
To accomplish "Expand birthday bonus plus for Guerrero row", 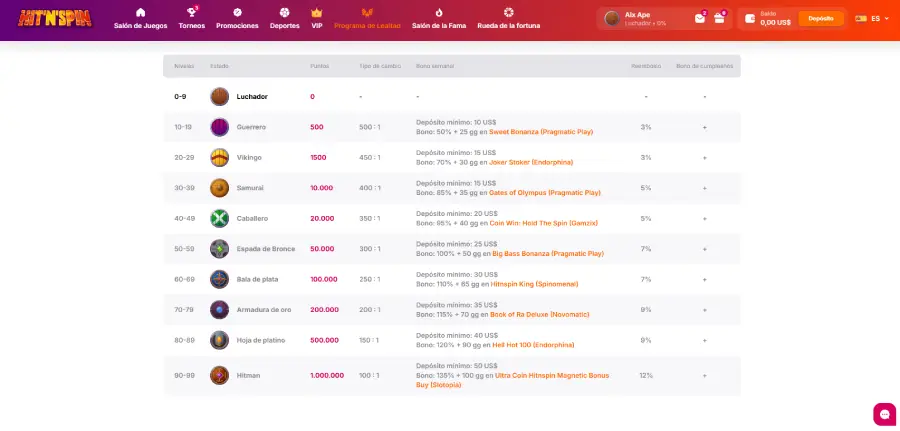I will (x=704, y=127).
